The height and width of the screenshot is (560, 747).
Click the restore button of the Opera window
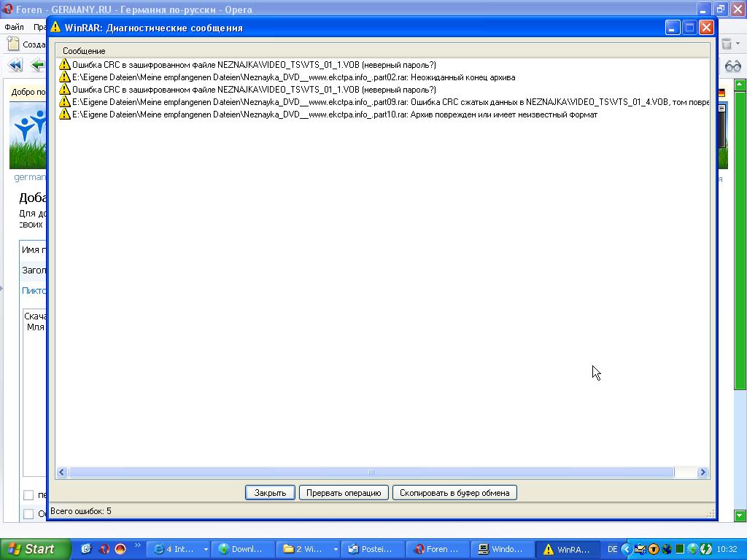(x=720, y=9)
